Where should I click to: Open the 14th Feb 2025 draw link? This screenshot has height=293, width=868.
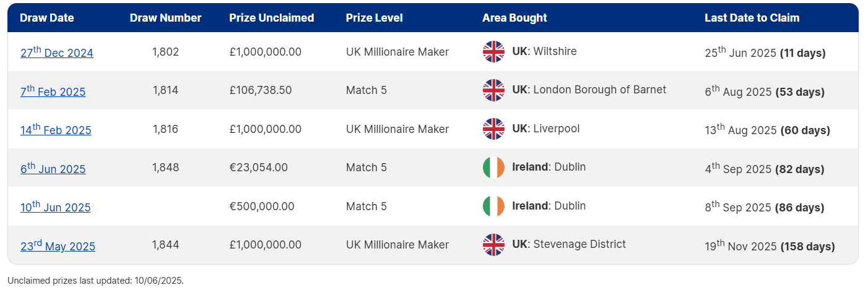pos(56,129)
